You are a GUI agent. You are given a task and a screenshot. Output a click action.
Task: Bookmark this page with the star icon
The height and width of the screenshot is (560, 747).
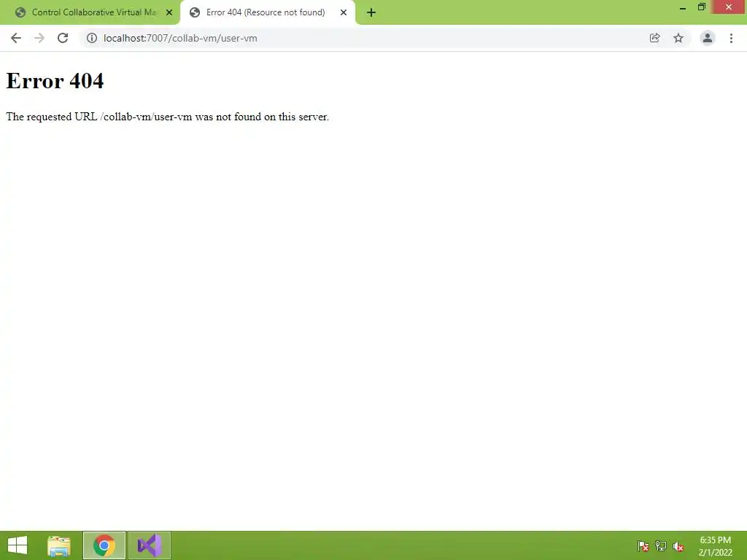click(678, 38)
